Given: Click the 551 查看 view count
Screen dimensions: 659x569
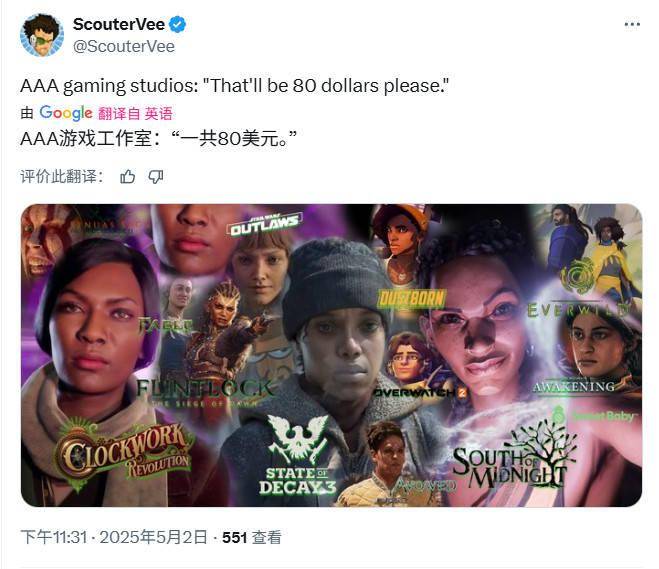Looking at the screenshot, I should coord(252,537).
